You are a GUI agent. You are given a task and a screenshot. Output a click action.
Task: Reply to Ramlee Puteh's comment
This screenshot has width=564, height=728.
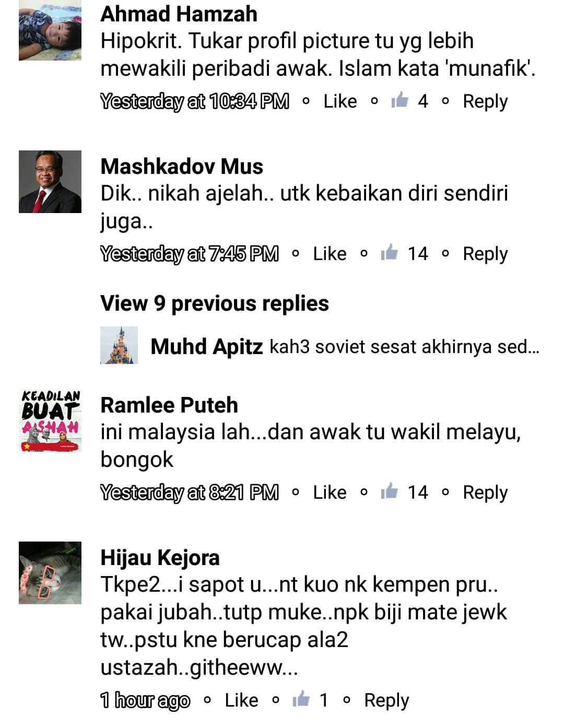click(485, 492)
